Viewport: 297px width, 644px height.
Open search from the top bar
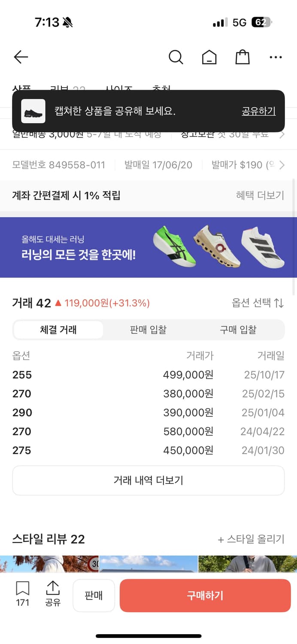[x=176, y=57]
